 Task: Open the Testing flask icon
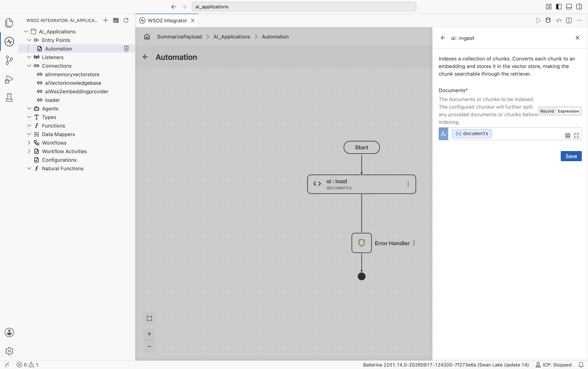pyautogui.click(x=9, y=98)
